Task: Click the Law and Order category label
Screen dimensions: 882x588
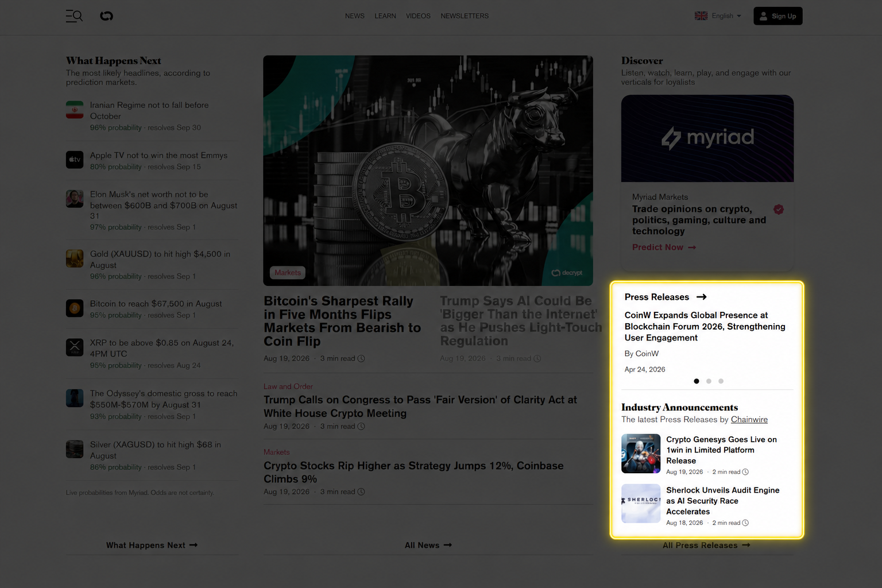Action: click(288, 386)
